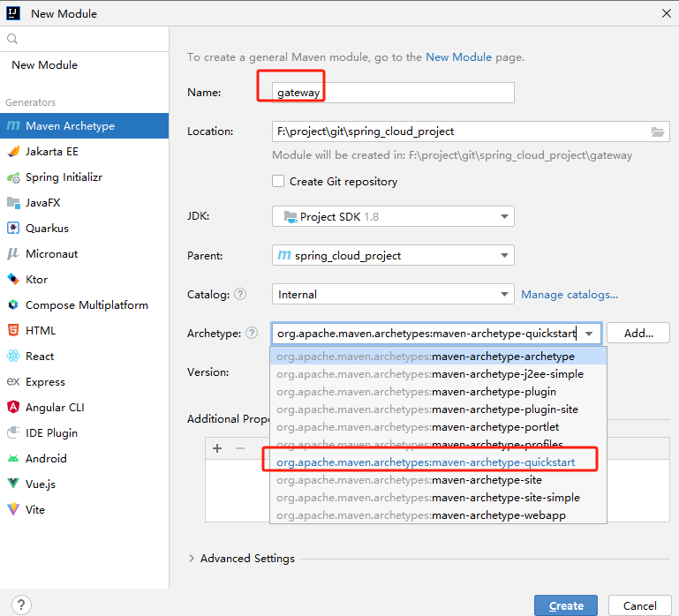679x616 pixels.
Task: Click the Cancel button
Action: tap(639, 605)
